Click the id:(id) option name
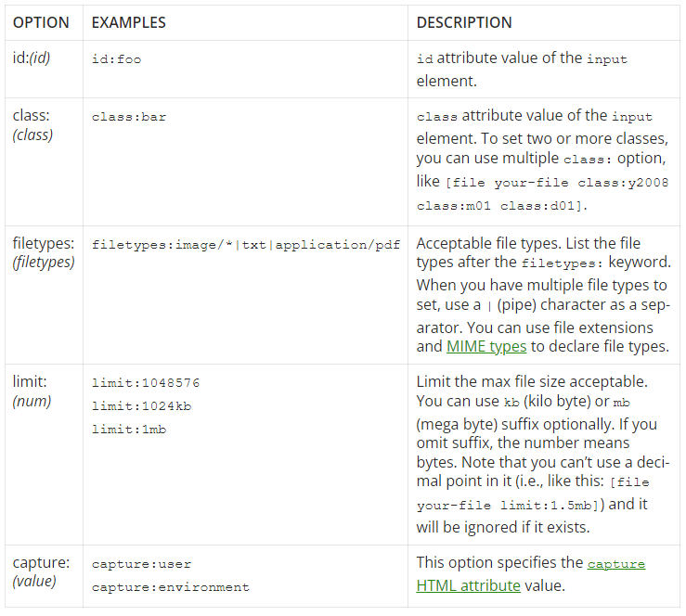The height and width of the screenshot is (616, 686). click(32, 58)
